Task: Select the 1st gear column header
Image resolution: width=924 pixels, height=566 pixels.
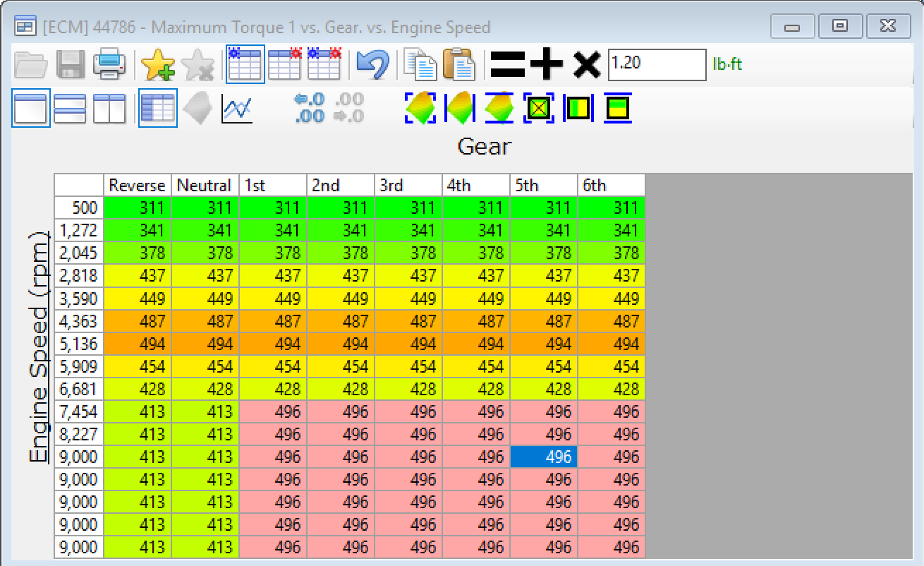Action: coord(273,185)
